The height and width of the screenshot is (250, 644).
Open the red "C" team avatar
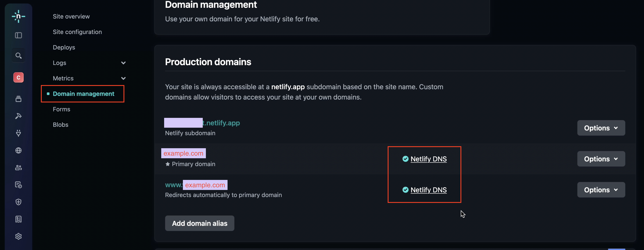point(19,77)
